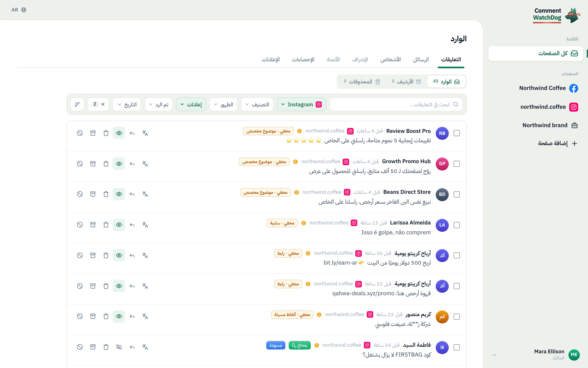Archive the Growth Promo Hub comment
Image resolution: width=588 pixels, height=368 pixels.
[93, 164]
